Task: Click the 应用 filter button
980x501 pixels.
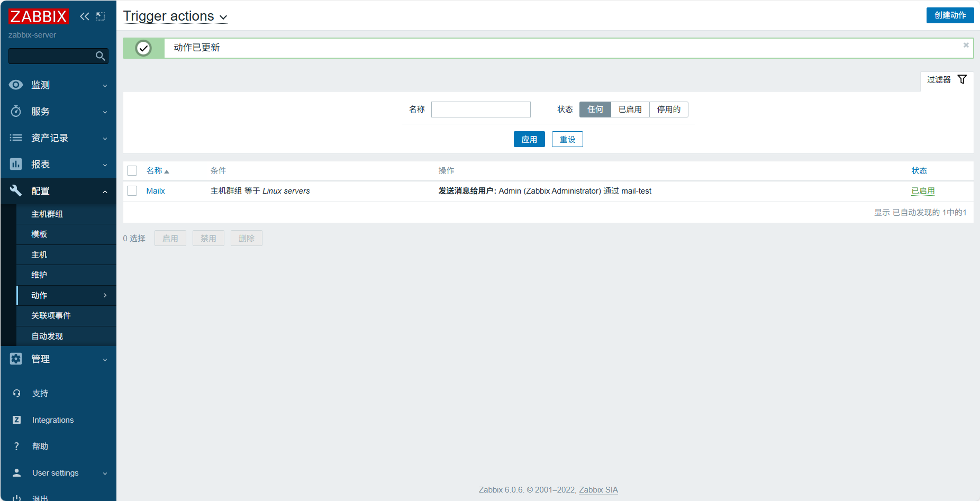Action: (x=529, y=139)
